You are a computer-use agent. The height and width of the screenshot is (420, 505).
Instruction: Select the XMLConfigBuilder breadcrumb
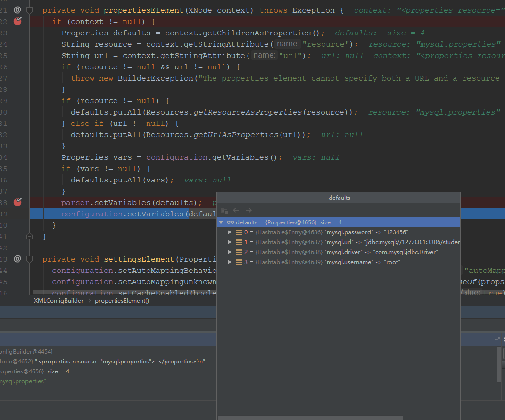(58, 301)
